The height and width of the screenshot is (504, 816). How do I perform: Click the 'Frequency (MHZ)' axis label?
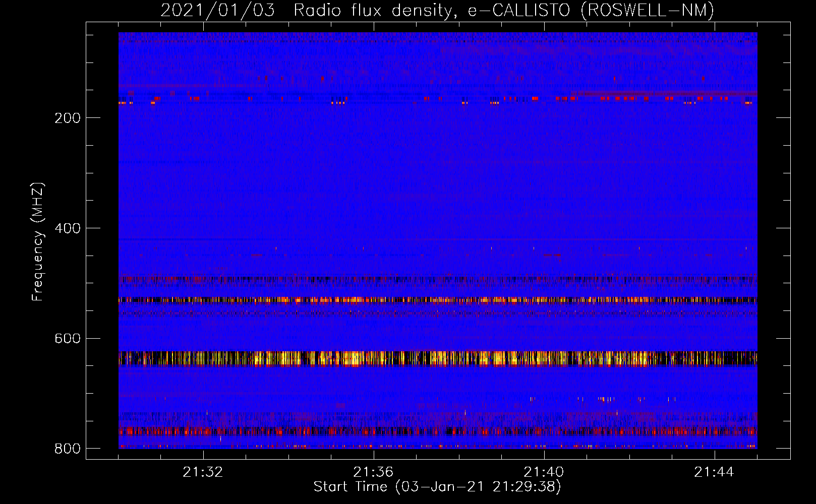click(38, 242)
